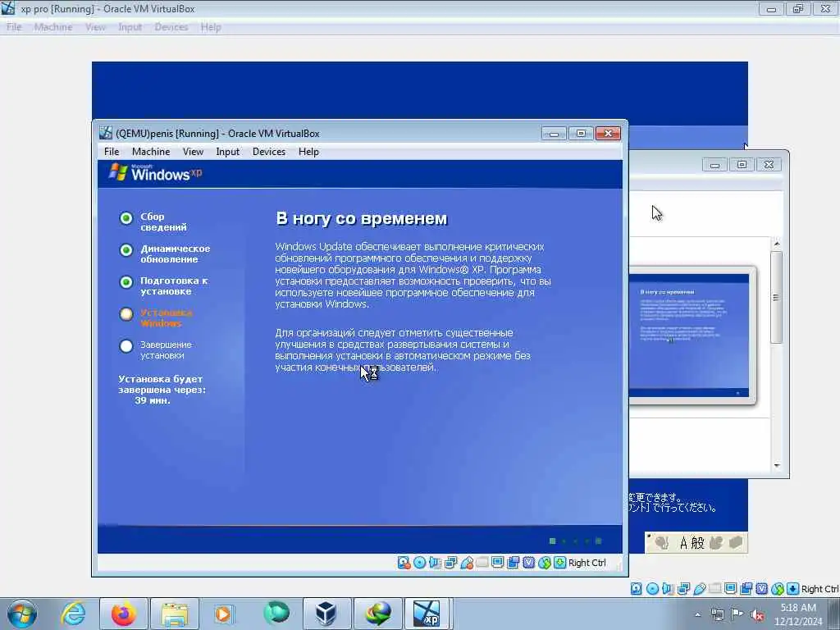Viewport: 840px width, 630px height.
Task: Show hidden tray icons arrow
Action: (x=697, y=614)
